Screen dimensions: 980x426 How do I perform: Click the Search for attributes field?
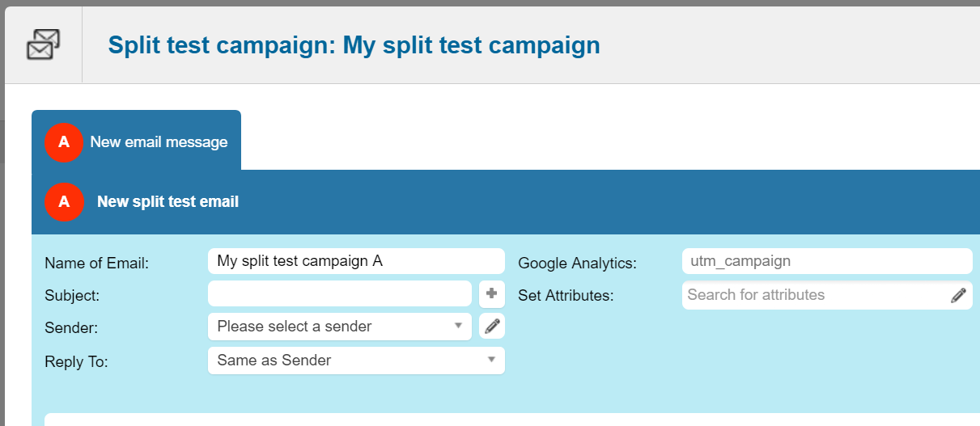813,295
